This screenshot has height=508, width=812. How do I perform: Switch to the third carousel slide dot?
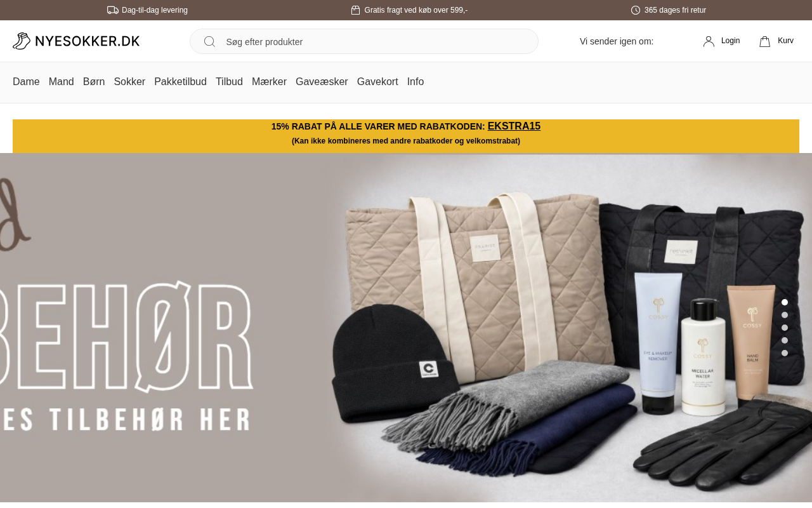pyautogui.click(x=785, y=328)
